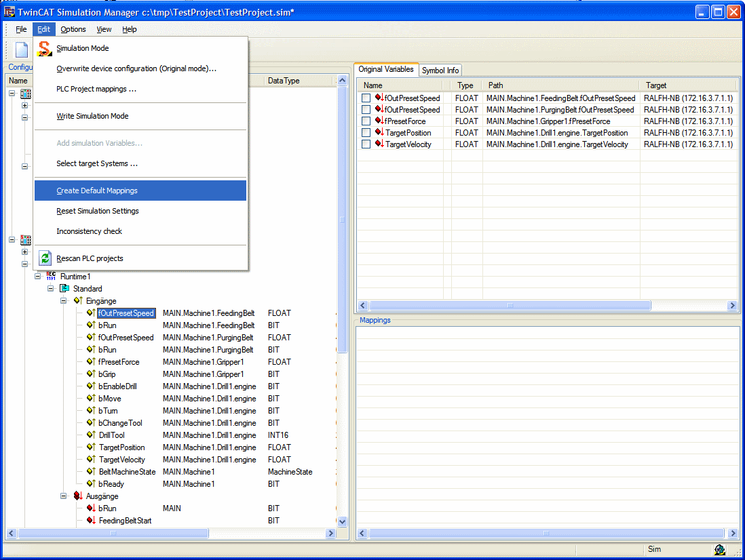Choose Create Default Mappings from Edit menu
Image resolution: width=745 pixels, height=560 pixels.
point(140,191)
